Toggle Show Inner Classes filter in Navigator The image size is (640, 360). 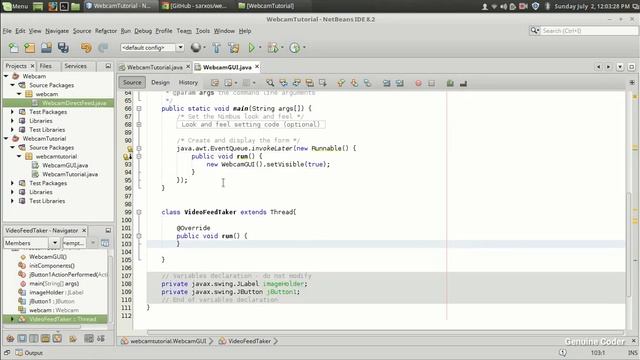[x=57, y=338]
